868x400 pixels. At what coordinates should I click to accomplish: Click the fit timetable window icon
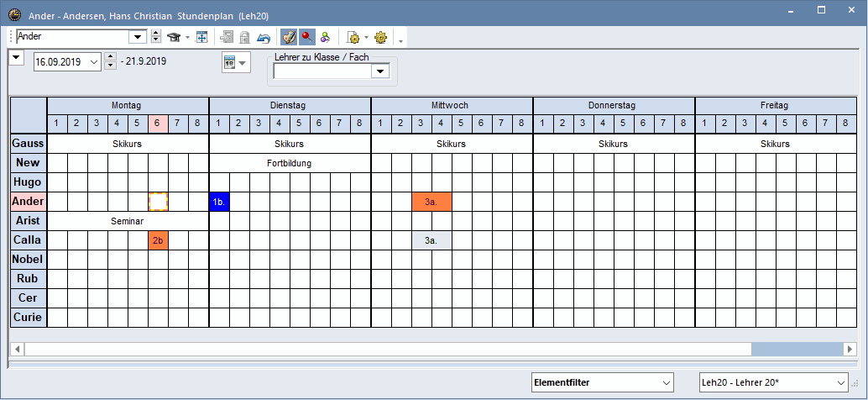pos(201,37)
